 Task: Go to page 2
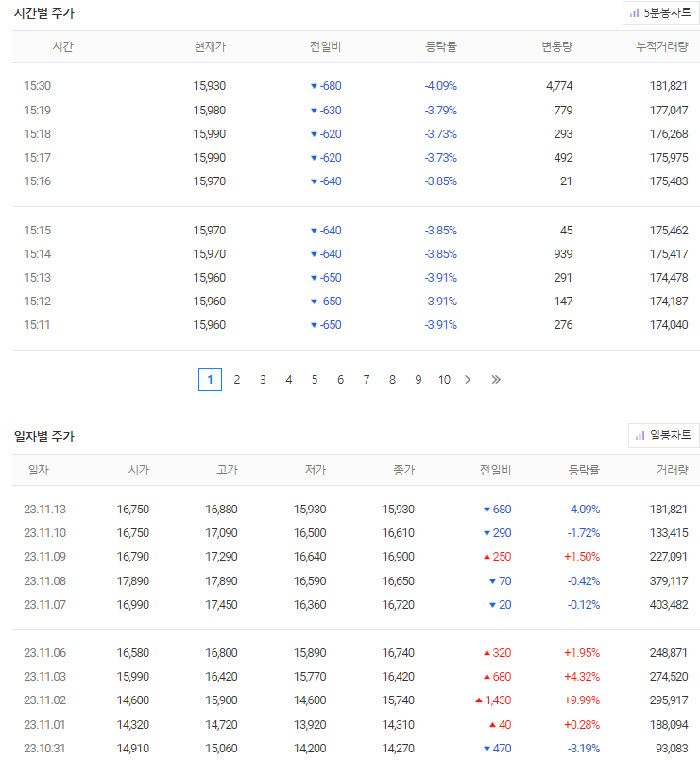tap(237, 379)
